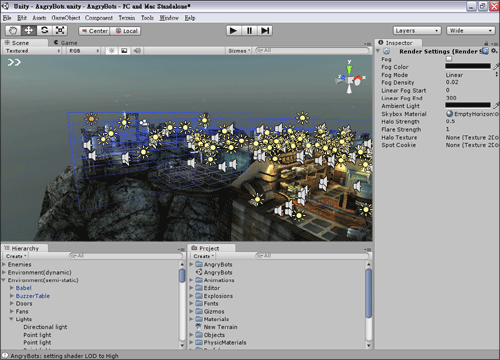
Task: Toggle scene lighting sun icon
Action: pos(112,51)
